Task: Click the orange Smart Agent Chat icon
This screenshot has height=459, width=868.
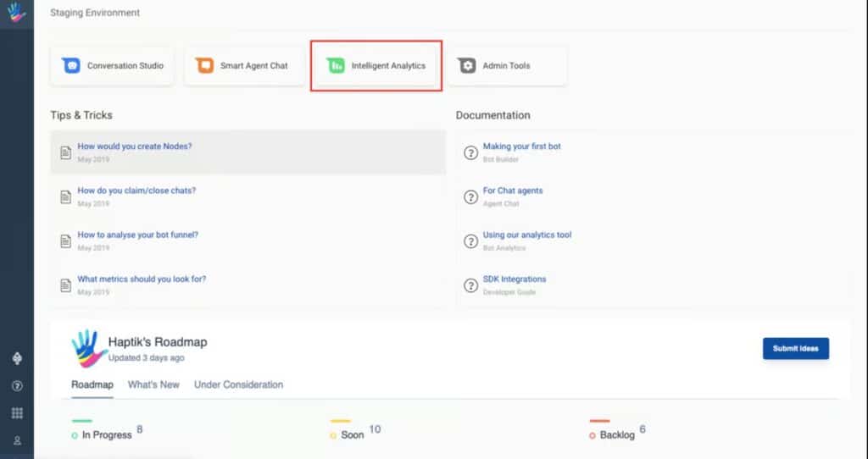Action: pyautogui.click(x=204, y=65)
